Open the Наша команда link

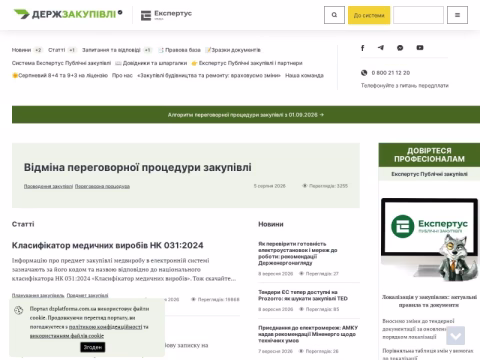[x=304, y=75]
